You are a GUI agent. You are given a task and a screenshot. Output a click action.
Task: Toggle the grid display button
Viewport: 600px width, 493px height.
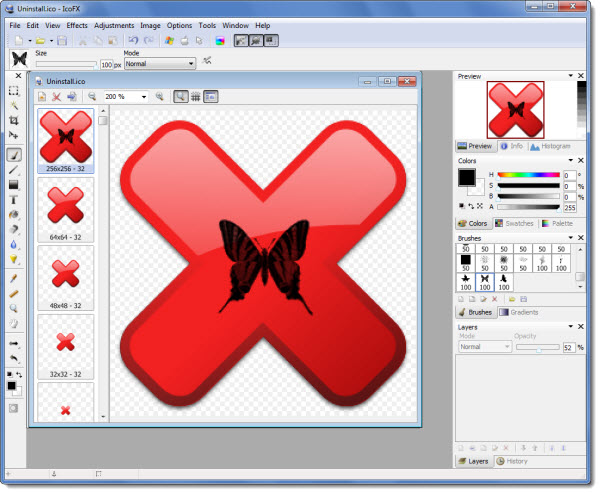click(x=196, y=97)
